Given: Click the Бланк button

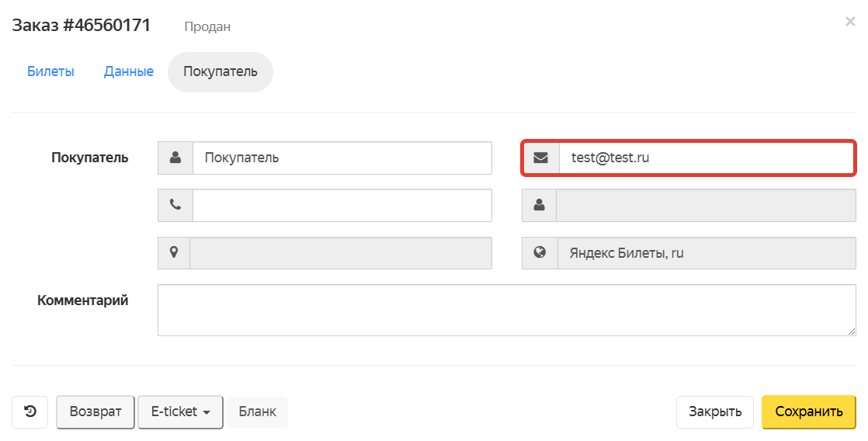Looking at the screenshot, I should coord(257,411).
